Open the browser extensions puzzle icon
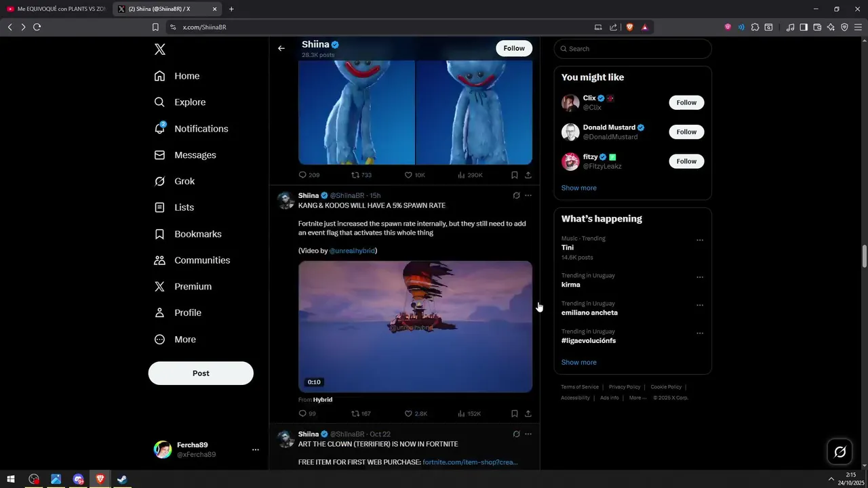Viewport: 868px width, 488px height. click(x=755, y=27)
